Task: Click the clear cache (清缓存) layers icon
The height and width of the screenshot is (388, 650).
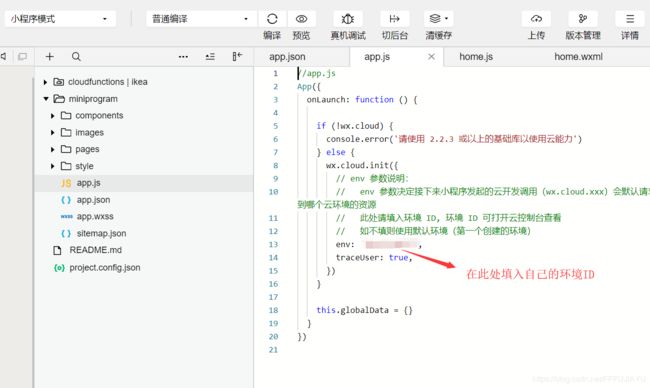Action: tap(435, 19)
